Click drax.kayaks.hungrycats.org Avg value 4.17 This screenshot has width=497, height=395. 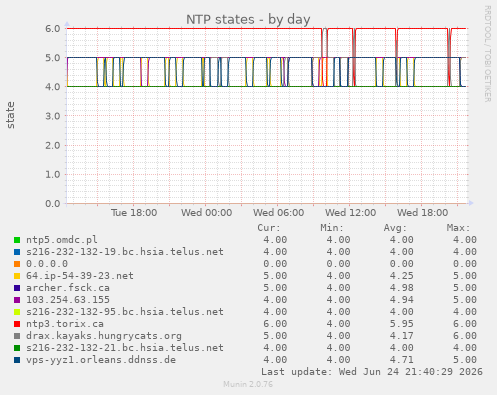tap(401, 336)
